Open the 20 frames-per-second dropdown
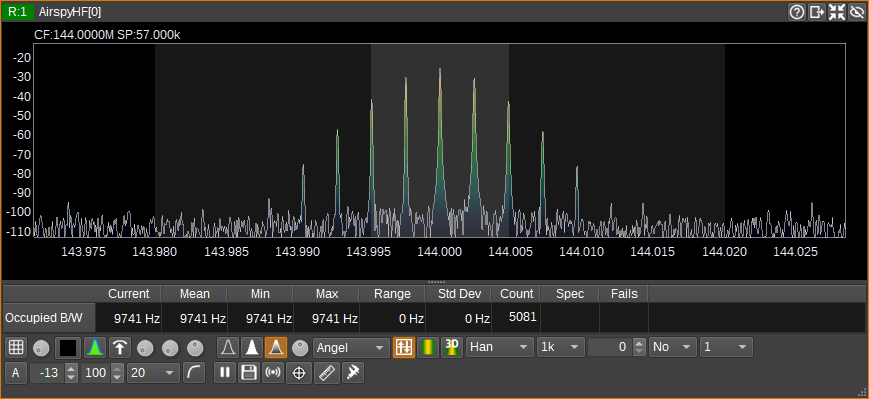The width and height of the screenshot is (869, 399). tap(154, 373)
